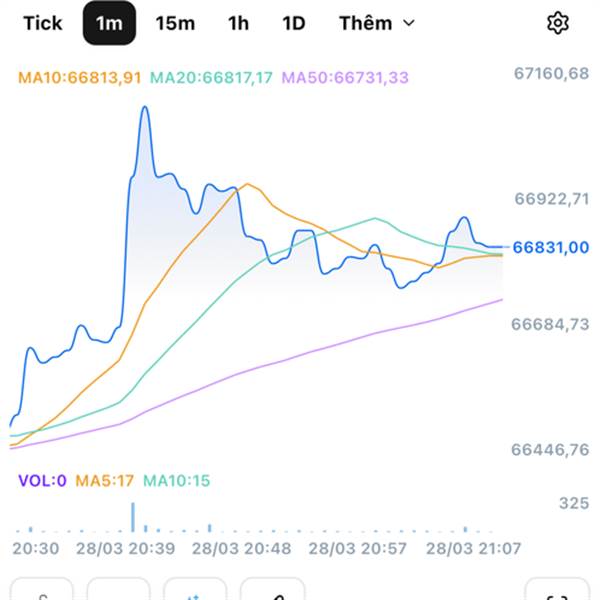The height and width of the screenshot is (600, 600).
Task: Click the fullscreen expand button at bottom right
Action: click(x=557, y=592)
